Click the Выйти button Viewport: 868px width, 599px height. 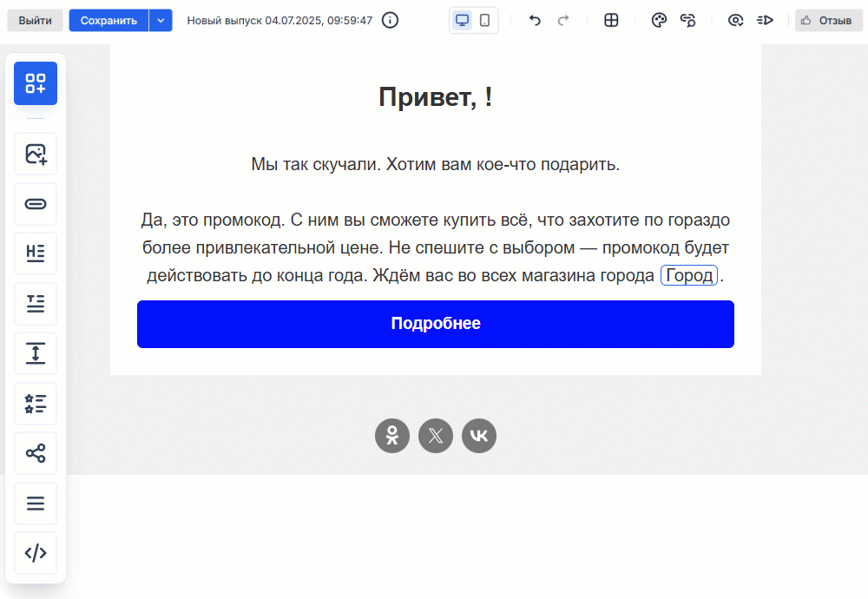[x=35, y=20]
